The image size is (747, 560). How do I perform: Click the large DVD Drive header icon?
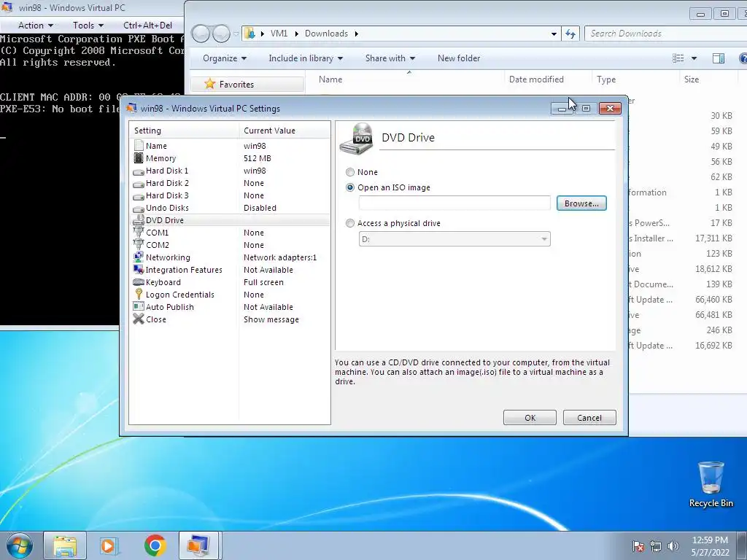coord(356,139)
